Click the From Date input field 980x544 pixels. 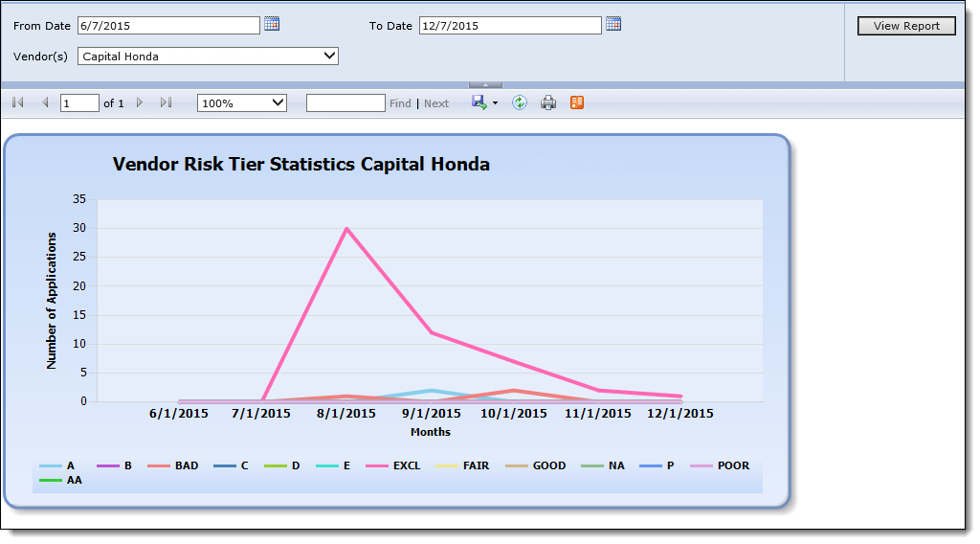[168, 26]
